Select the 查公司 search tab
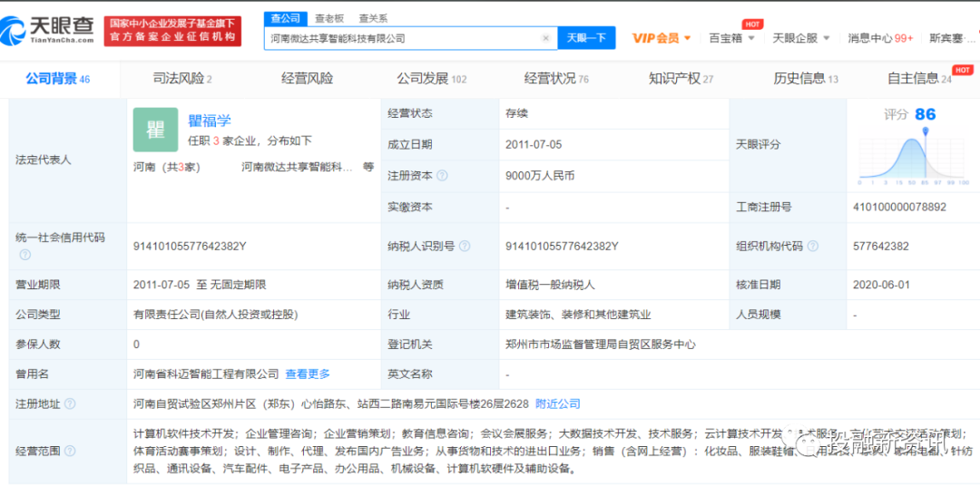This screenshot has width=980, height=486. click(x=285, y=18)
